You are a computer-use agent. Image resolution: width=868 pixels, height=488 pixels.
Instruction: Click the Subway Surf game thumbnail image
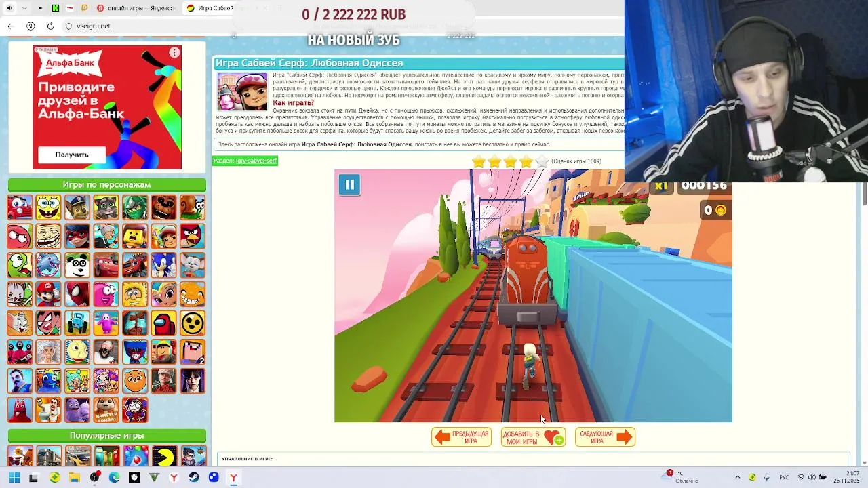(243, 91)
